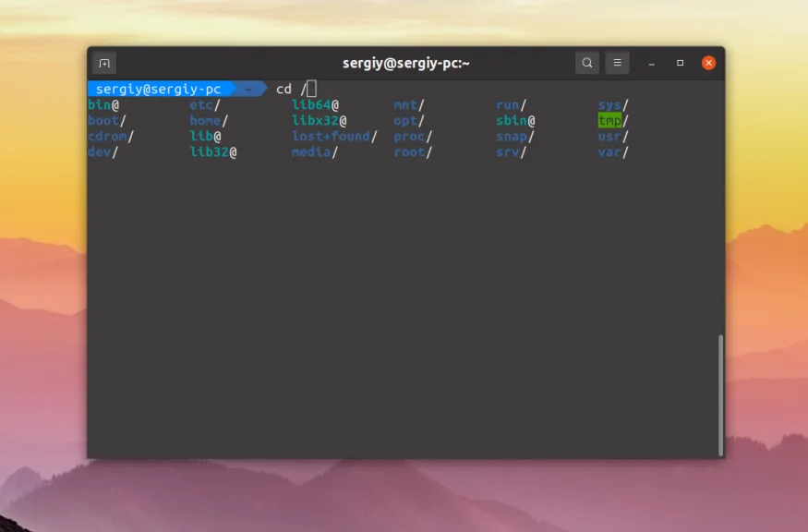Open a new terminal tab
The height and width of the screenshot is (532, 808).
[104, 63]
